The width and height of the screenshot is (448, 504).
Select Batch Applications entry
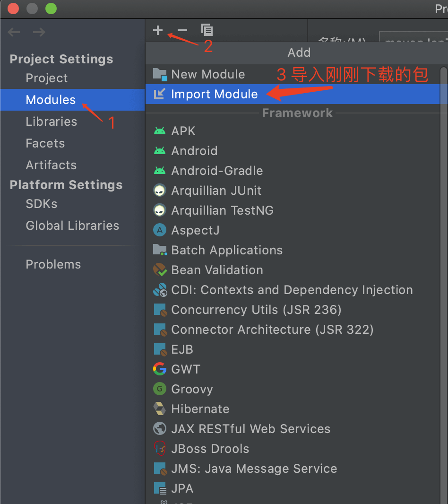coord(293,250)
